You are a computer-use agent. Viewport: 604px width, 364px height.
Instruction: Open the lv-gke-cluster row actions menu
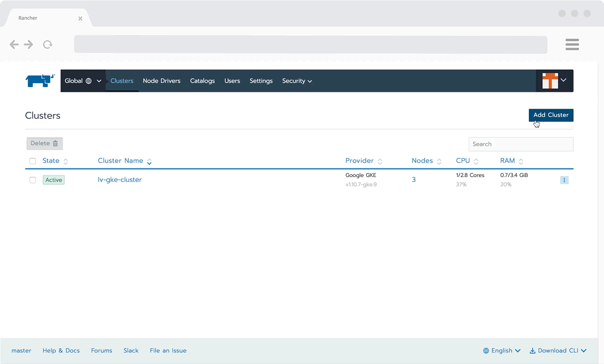(564, 180)
